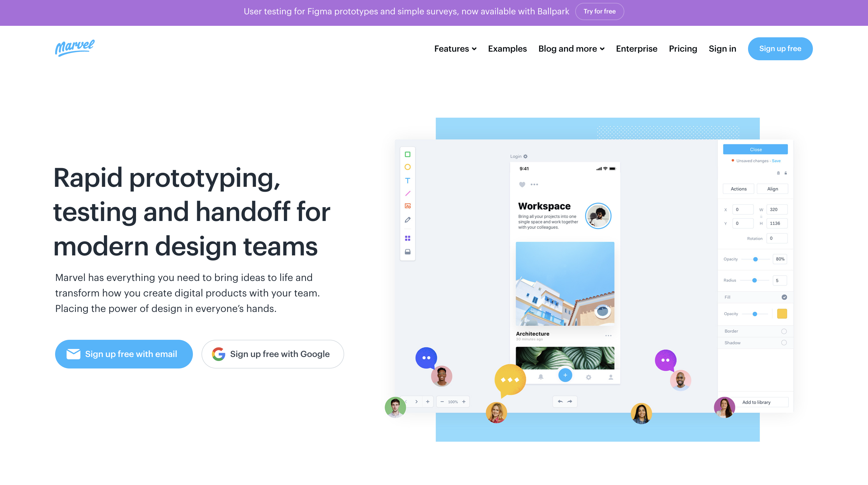Click the Marvel logo
The width and height of the screenshot is (868, 485).
[75, 48]
